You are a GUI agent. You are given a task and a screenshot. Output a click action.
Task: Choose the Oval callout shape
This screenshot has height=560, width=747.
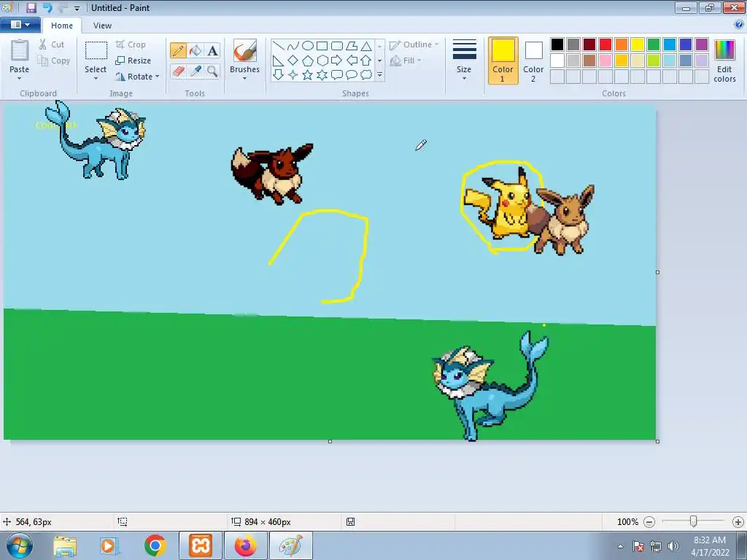pyautogui.click(x=352, y=75)
